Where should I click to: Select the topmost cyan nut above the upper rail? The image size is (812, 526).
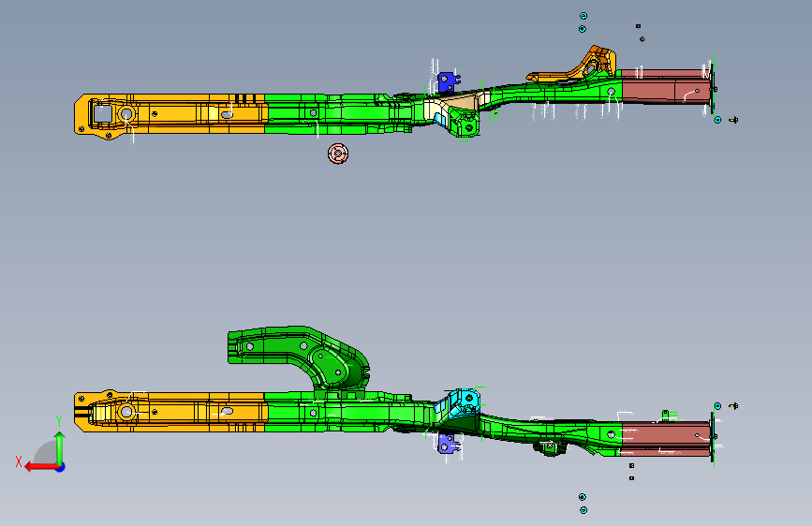[x=583, y=16]
